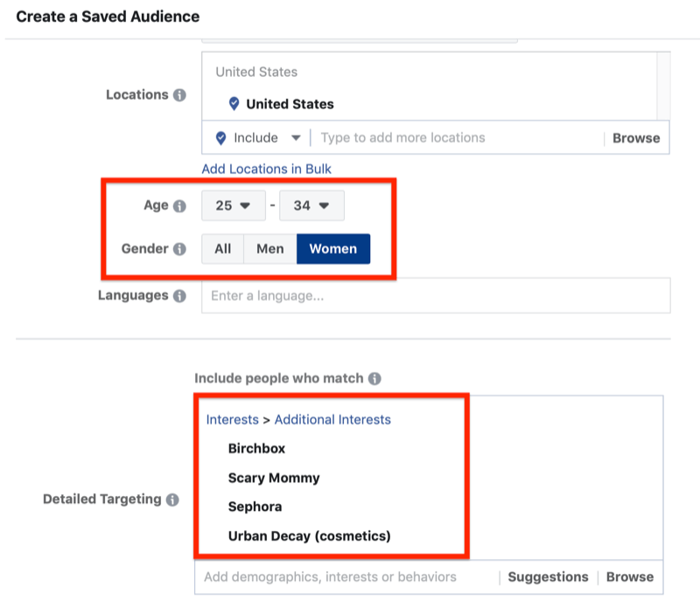
Task: Click info icon beside Include people who match
Action: click(374, 379)
